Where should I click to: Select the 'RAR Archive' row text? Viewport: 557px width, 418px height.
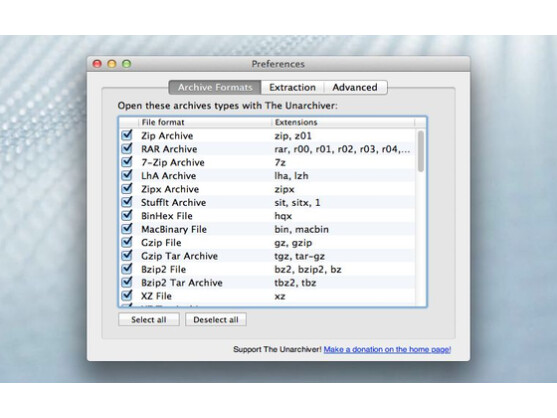[x=169, y=149]
